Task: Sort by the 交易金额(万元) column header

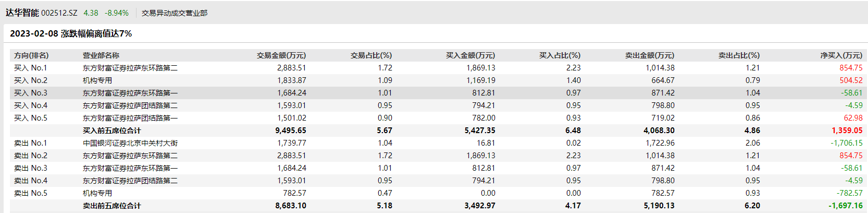Action: click(x=281, y=55)
